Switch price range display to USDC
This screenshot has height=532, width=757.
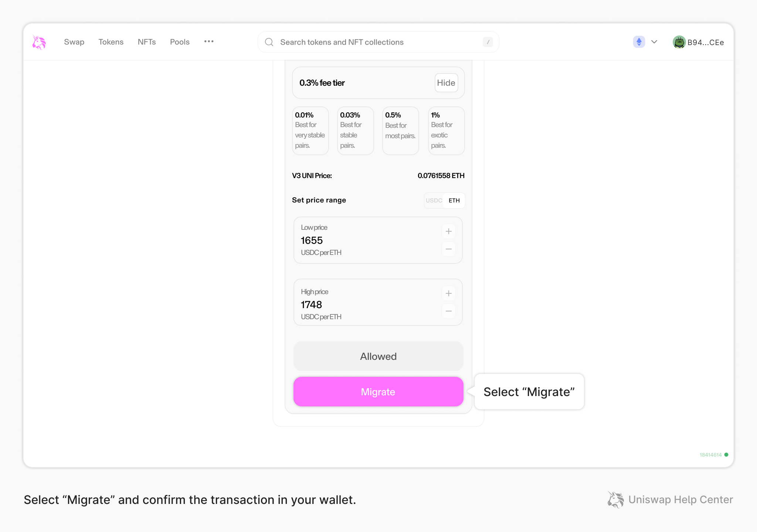(434, 200)
